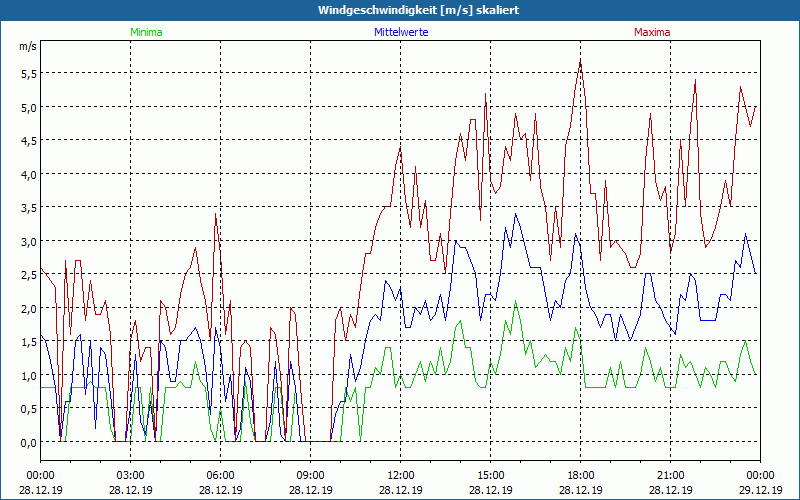Click the 4,5 y-axis value
This screenshot has width=800, height=500.
tap(29, 141)
